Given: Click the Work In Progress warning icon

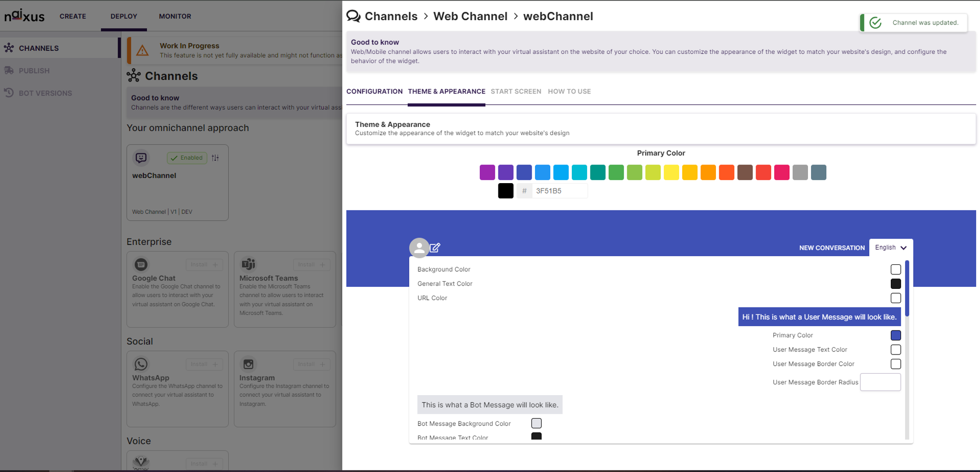Looking at the screenshot, I should pyautogui.click(x=143, y=50).
